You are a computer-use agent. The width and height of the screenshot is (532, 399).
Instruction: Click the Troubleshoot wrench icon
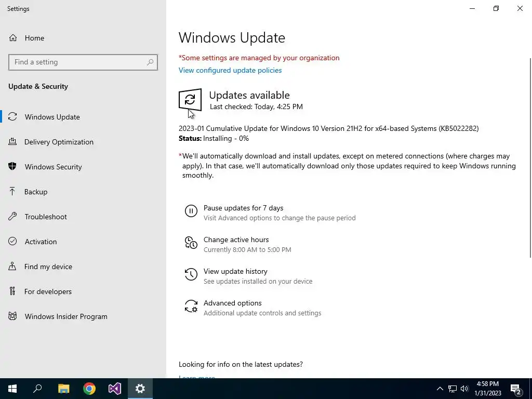[12, 217]
